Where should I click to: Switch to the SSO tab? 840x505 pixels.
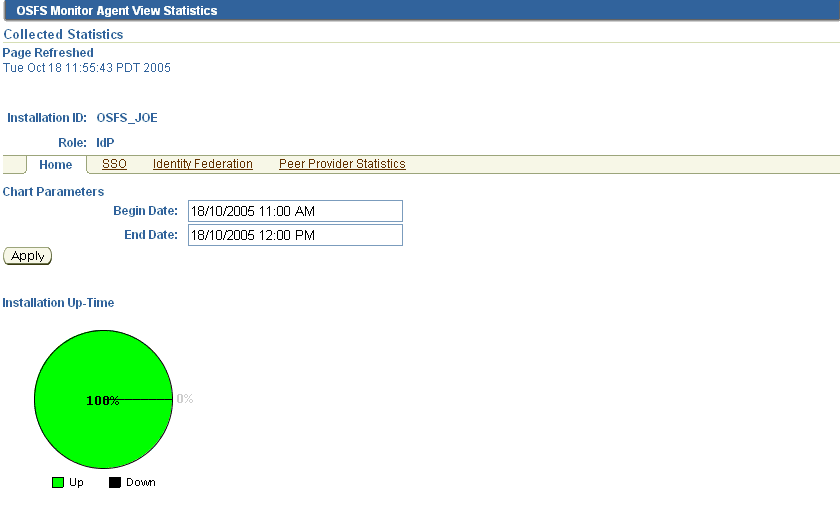pyautogui.click(x=114, y=164)
